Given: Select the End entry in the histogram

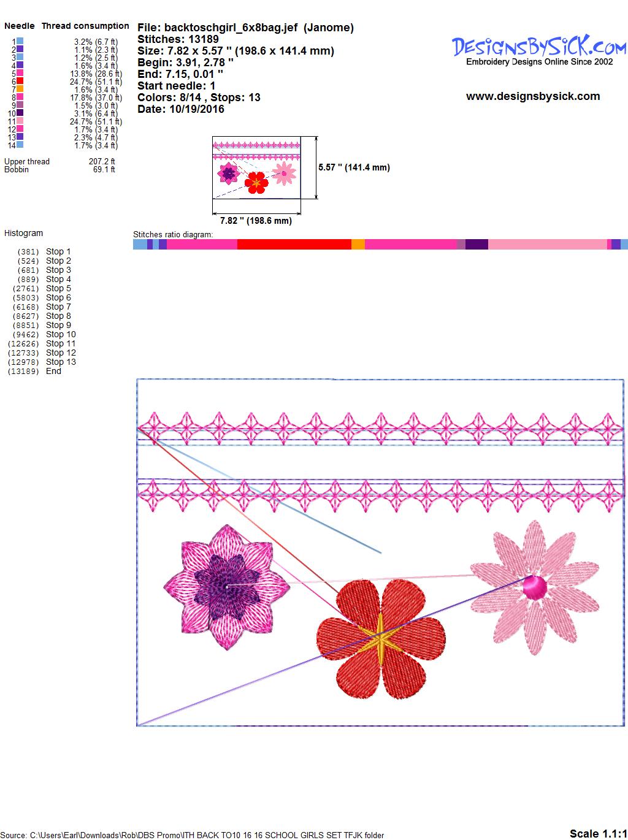Looking at the screenshot, I should (53, 371).
